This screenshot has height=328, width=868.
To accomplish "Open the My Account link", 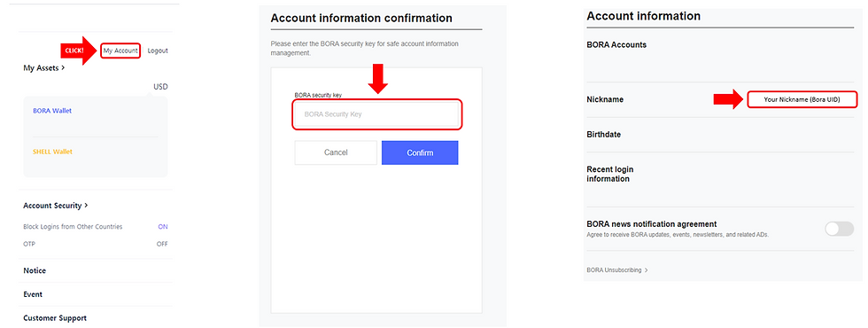I will click(x=120, y=51).
